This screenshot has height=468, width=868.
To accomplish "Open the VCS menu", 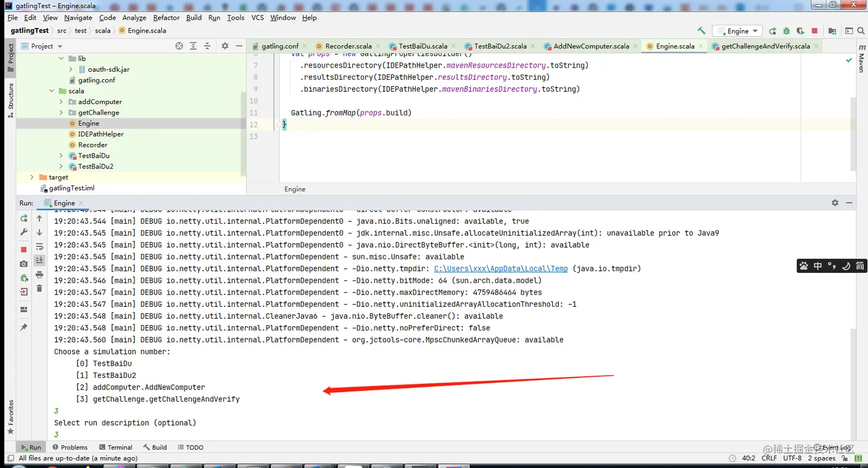I will click(x=258, y=18).
